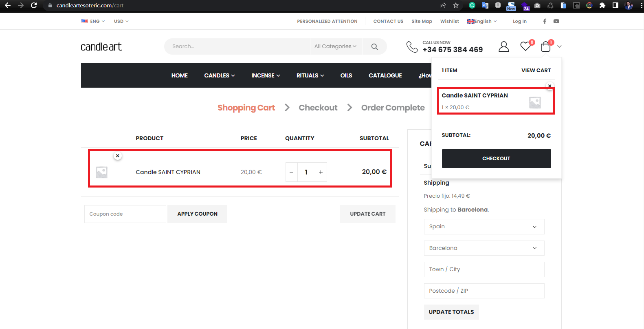Toggle the cart dropdown chevron
The image size is (644, 329).
tap(559, 46)
